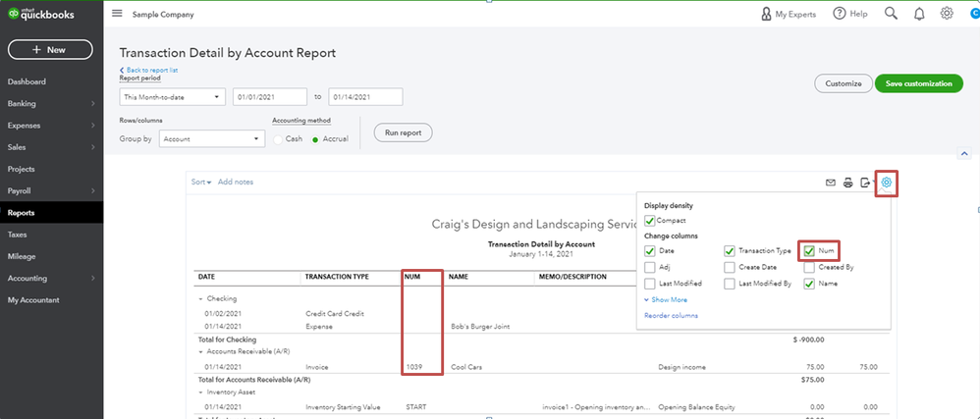Screen dimensions: 980x419
Task: Expand the Accounting sidebar submenu
Action: 92,279
